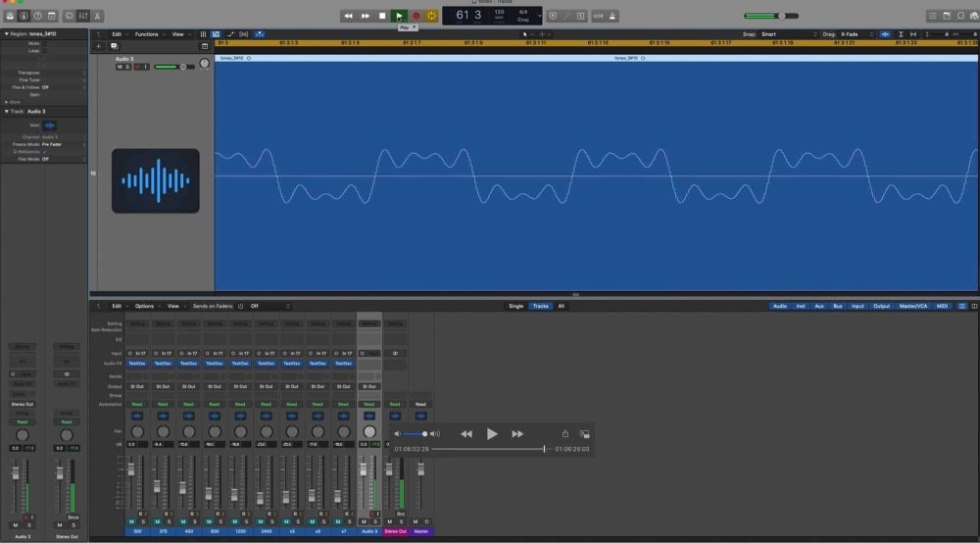Stop playback with the Stop button
The image size is (980, 543).
tap(382, 16)
